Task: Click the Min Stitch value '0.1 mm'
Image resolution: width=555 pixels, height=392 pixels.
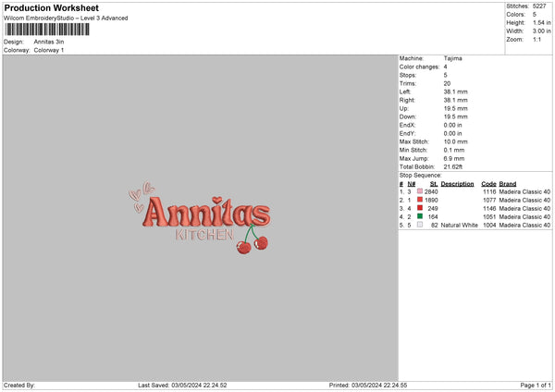Action: [454, 150]
